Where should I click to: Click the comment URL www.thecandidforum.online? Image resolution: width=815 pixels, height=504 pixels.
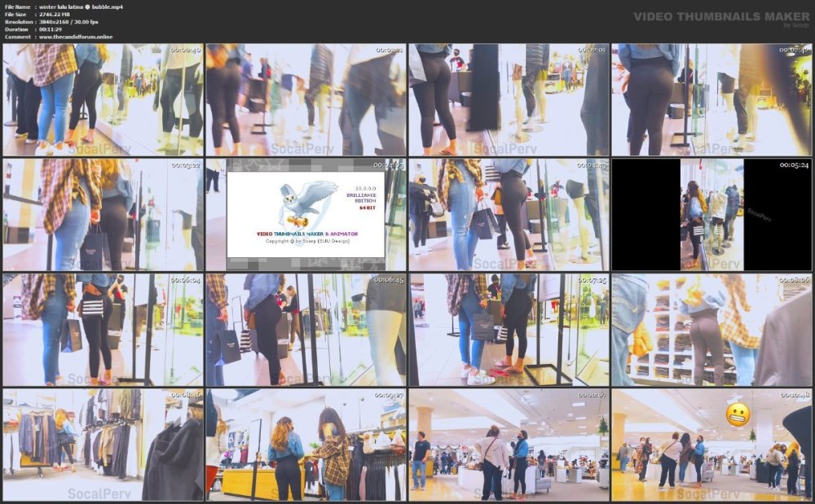pos(76,37)
